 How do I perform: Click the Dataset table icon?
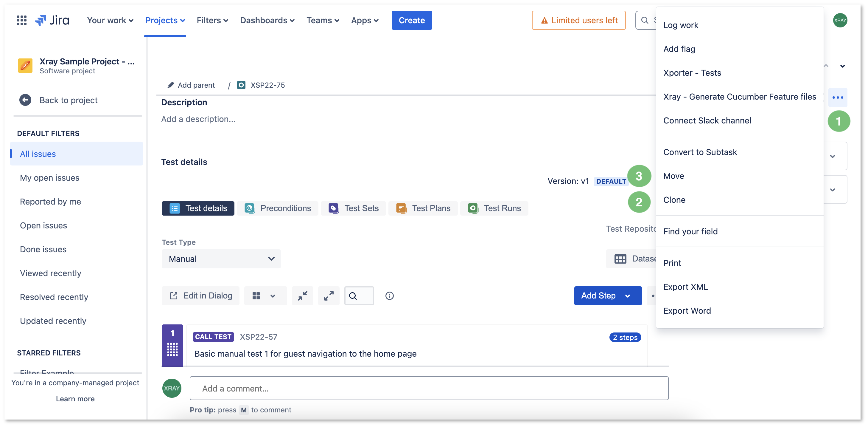(620, 259)
